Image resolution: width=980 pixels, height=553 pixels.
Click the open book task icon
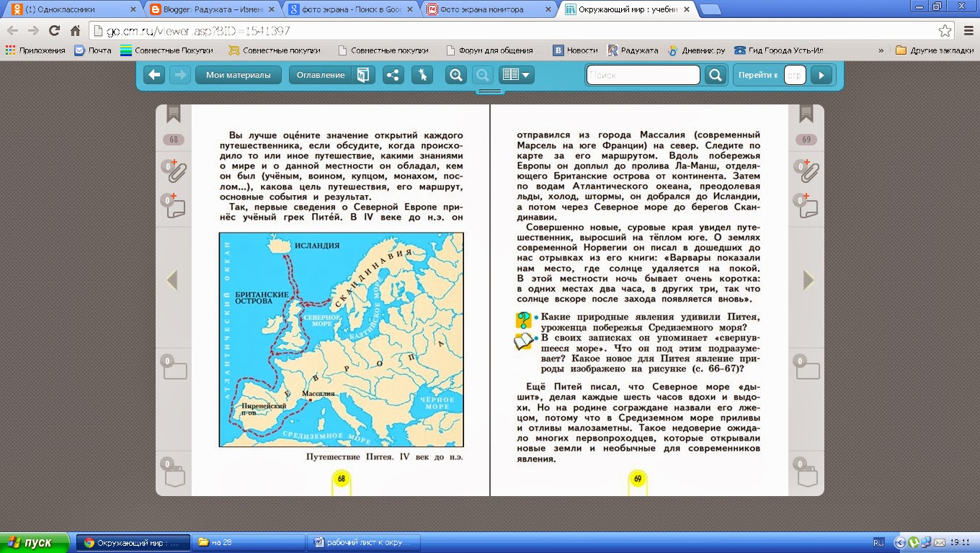[x=523, y=341]
